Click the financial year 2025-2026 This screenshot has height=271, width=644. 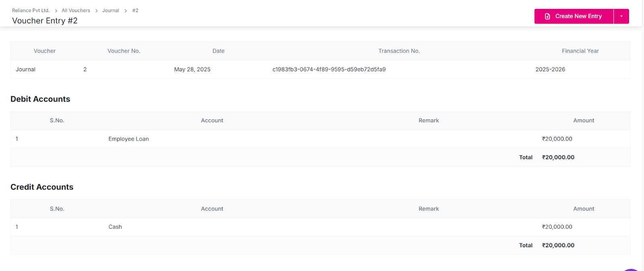click(x=550, y=69)
